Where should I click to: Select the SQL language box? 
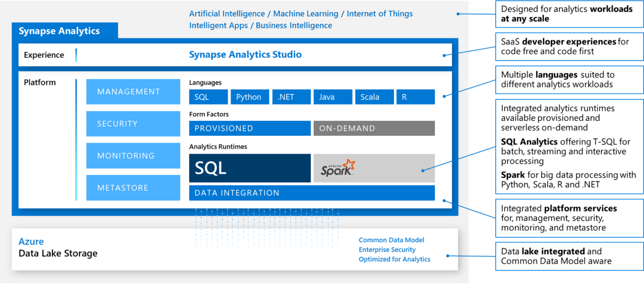click(x=208, y=97)
